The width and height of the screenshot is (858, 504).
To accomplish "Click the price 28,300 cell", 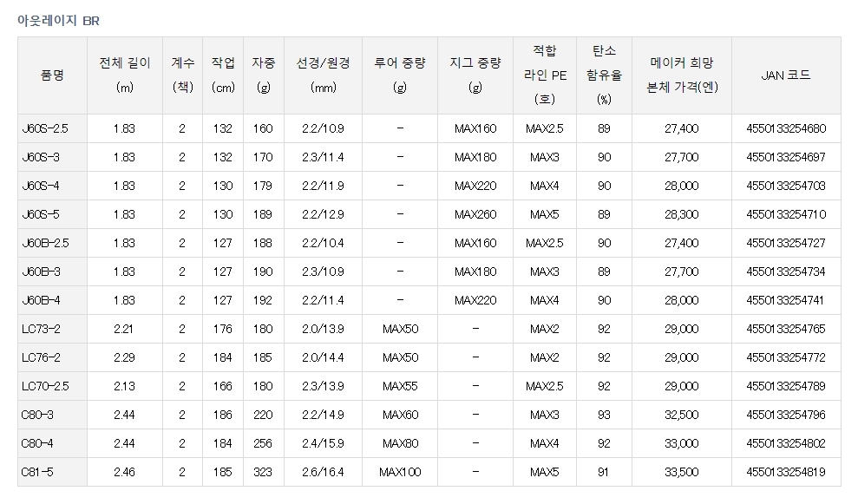I will 682,214.
